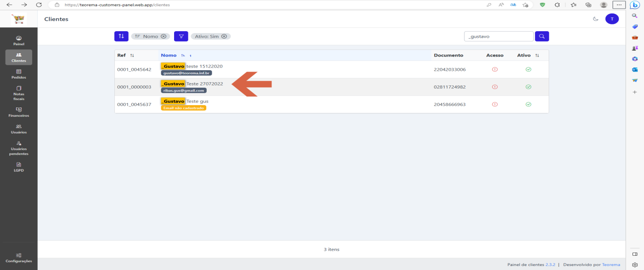Click the gustavo@teorema.inf.br email tag
The height and width of the screenshot is (270, 644).
186,73
